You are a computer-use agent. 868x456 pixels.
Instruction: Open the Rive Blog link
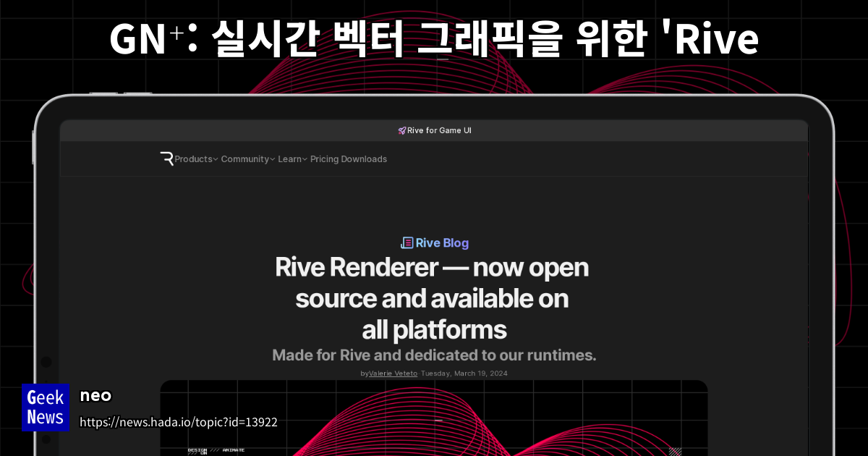[441, 242]
